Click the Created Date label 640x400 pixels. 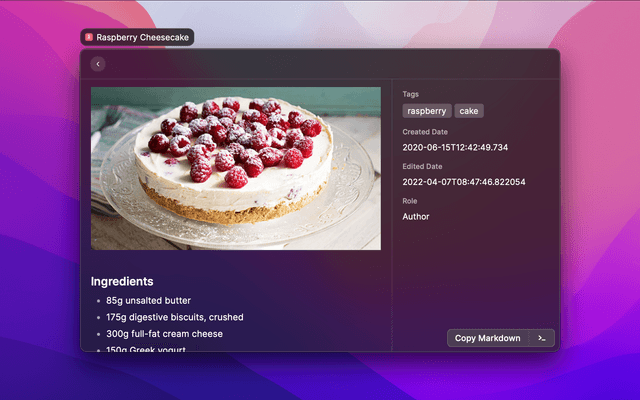click(x=425, y=132)
